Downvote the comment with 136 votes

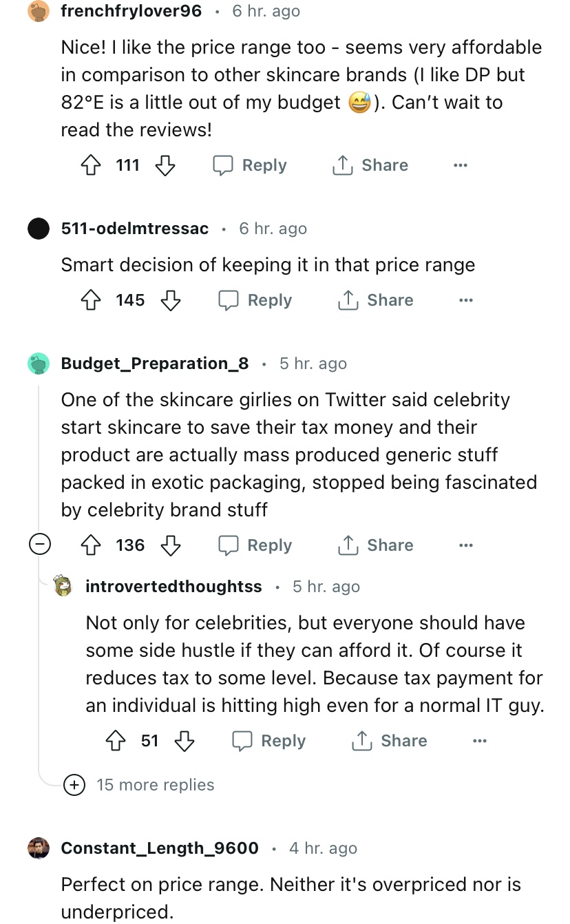click(x=170, y=545)
